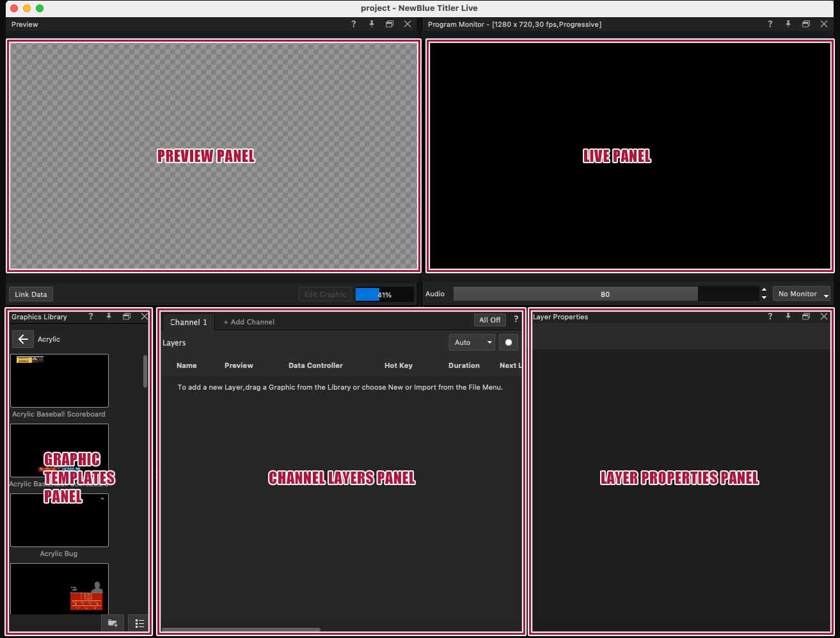This screenshot has height=638, width=840.
Task: Decrease audio level with down arrow
Action: [764, 298]
